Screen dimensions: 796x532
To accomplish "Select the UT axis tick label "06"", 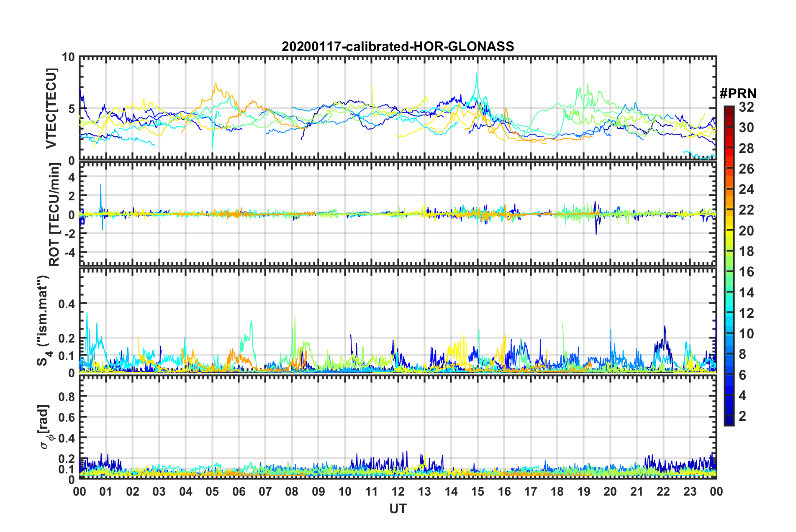I will (239, 491).
